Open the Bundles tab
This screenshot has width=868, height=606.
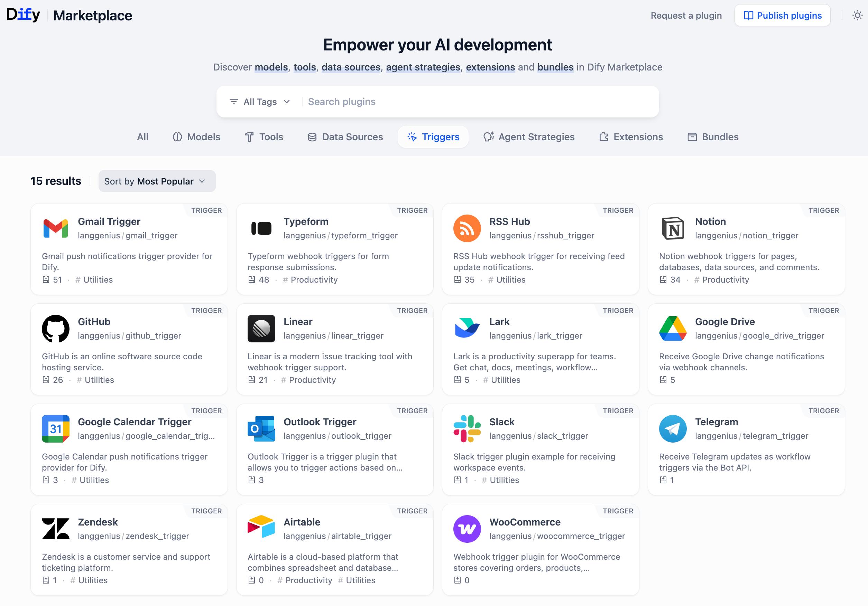point(713,137)
